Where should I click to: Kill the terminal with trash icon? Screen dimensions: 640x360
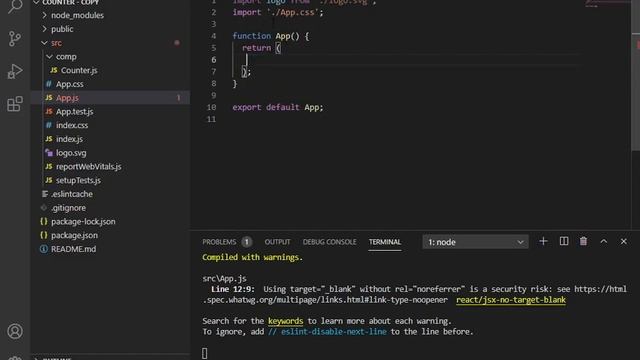pos(583,242)
